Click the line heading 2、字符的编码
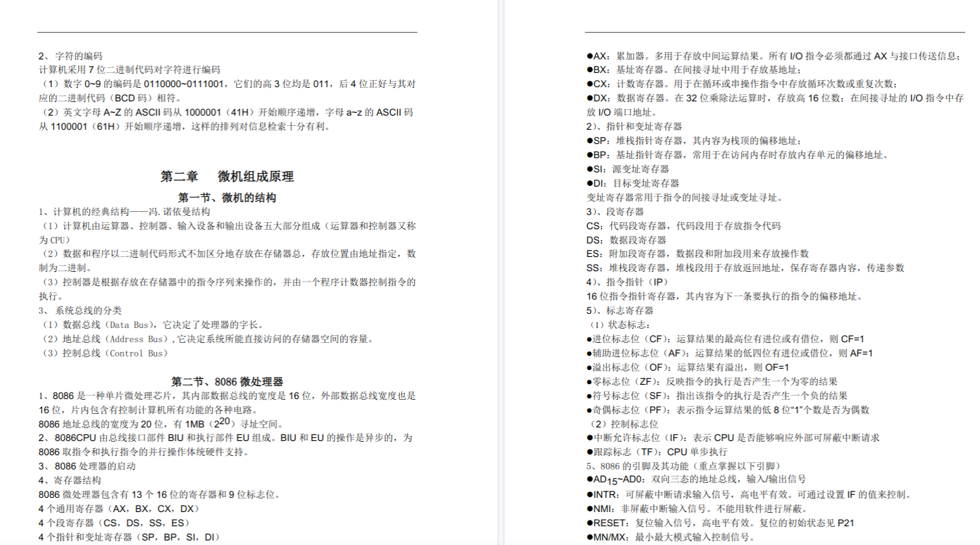 70,56
